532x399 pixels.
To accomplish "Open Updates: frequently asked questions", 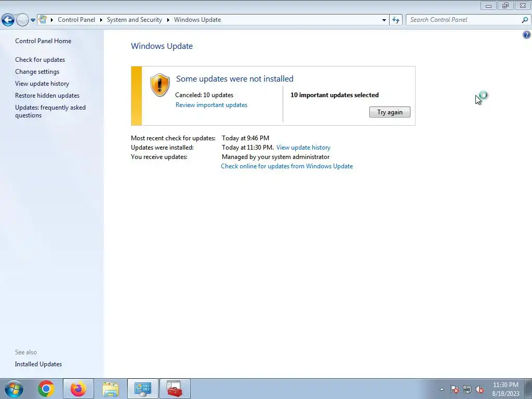I will coord(50,111).
